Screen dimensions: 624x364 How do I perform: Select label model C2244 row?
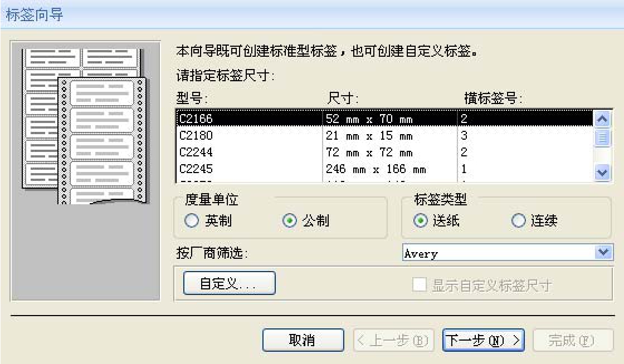click(251, 153)
